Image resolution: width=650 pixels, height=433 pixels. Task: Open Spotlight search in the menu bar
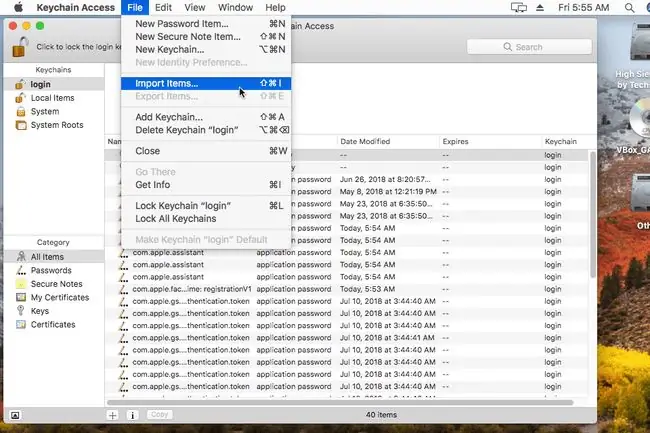tap(629, 7)
